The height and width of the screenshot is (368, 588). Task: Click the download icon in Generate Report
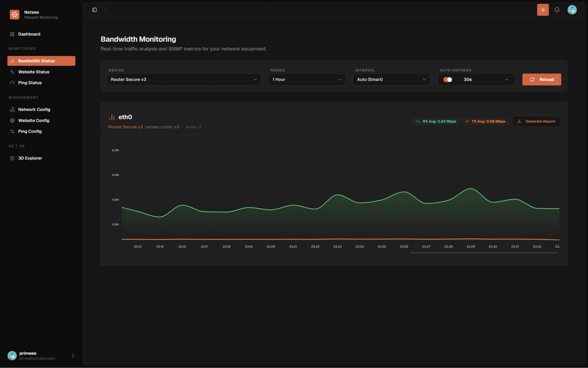point(519,121)
